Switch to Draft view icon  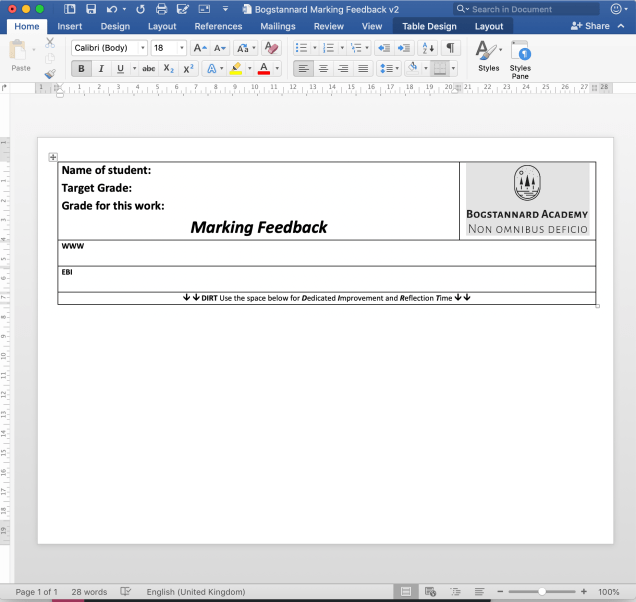pyautogui.click(x=479, y=591)
